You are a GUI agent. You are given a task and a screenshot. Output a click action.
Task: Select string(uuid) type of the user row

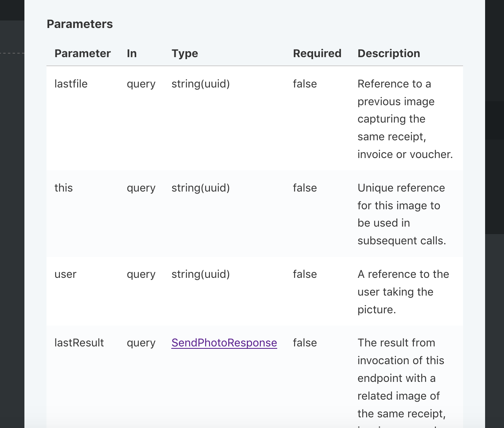point(200,274)
